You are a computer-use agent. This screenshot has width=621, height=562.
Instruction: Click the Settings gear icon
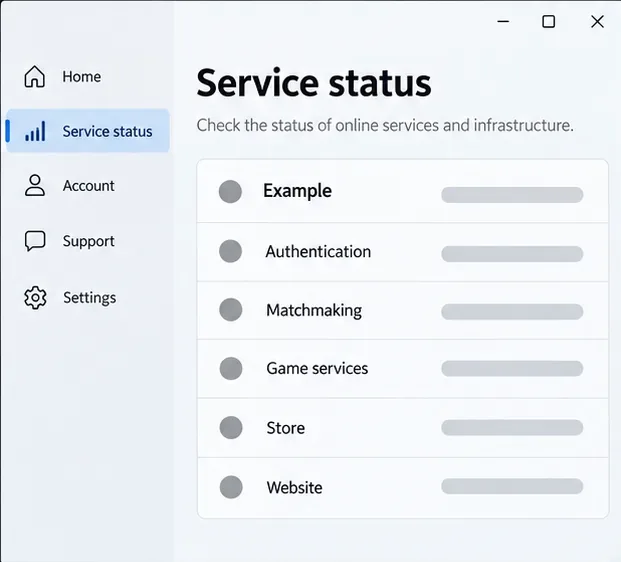tap(35, 297)
